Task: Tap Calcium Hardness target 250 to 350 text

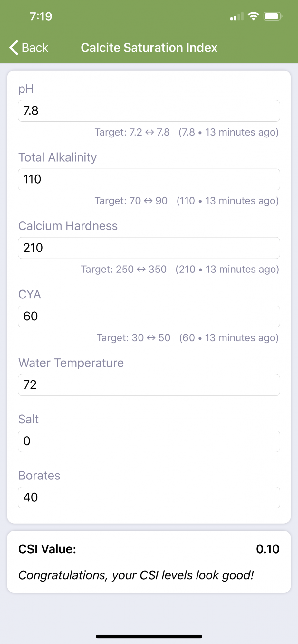Action: (x=124, y=269)
